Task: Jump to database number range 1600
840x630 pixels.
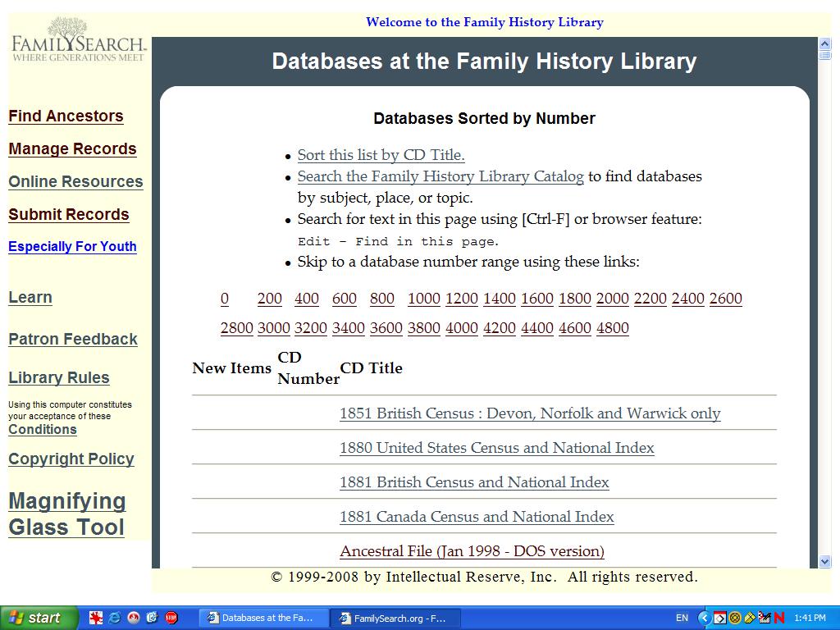Action: [x=536, y=299]
